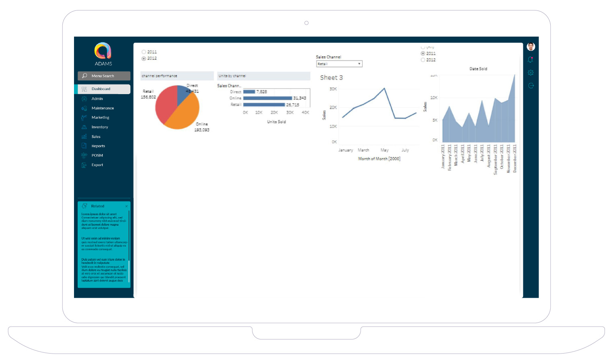Click the lightbulb icon in Related panel
Viewport: 613px width, 364px height.
pos(84,206)
